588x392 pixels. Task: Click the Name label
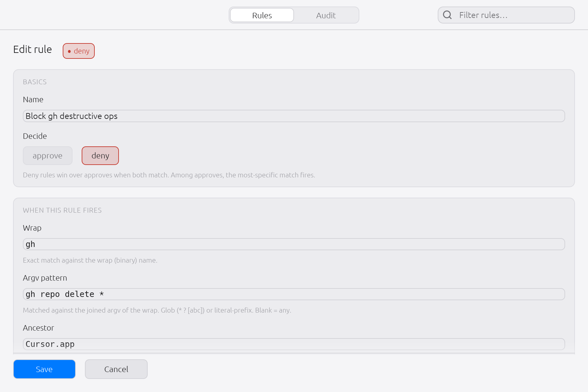coord(33,100)
